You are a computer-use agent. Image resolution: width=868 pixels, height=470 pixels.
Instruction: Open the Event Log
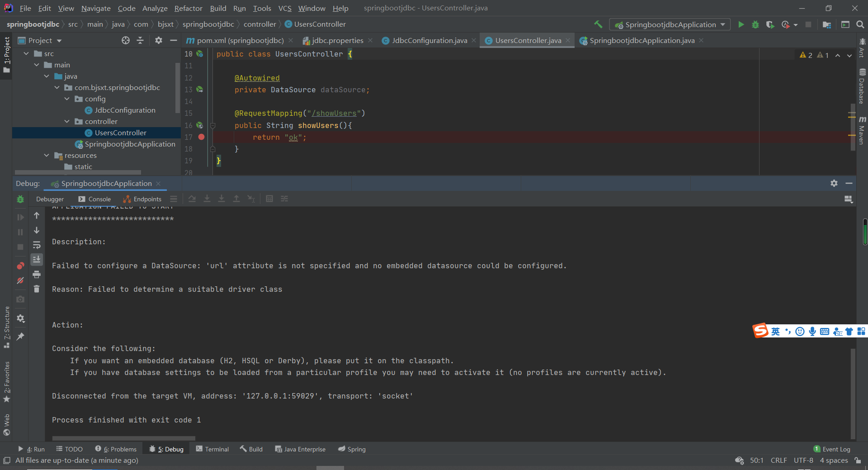832,449
